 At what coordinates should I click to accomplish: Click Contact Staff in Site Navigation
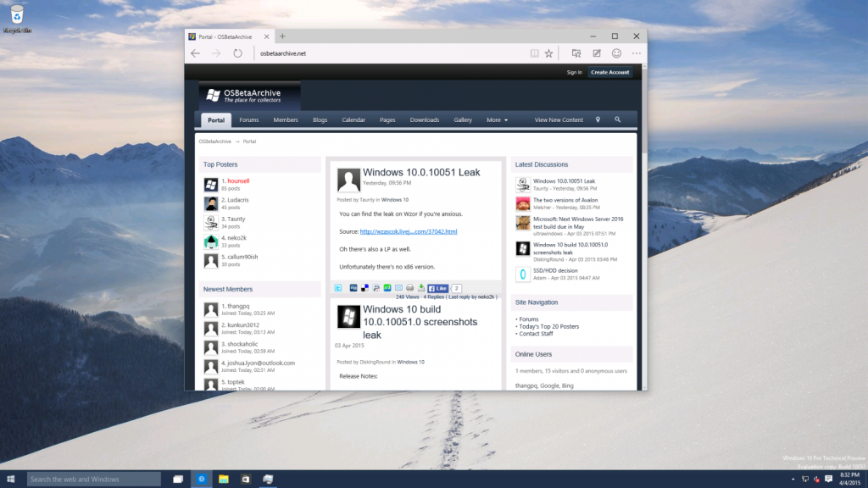tap(536, 334)
